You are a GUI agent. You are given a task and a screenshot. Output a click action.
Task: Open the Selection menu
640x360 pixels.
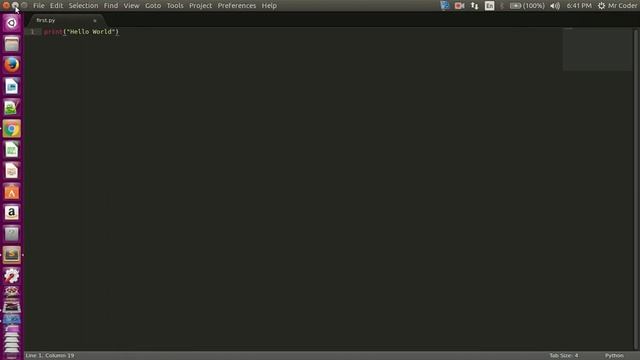point(83,6)
